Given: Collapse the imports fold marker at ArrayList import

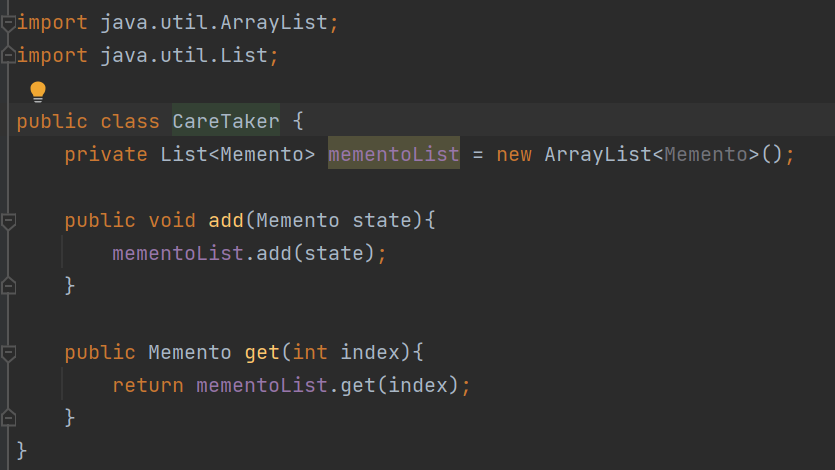Looking at the screenshot, I should pos(8,23).
